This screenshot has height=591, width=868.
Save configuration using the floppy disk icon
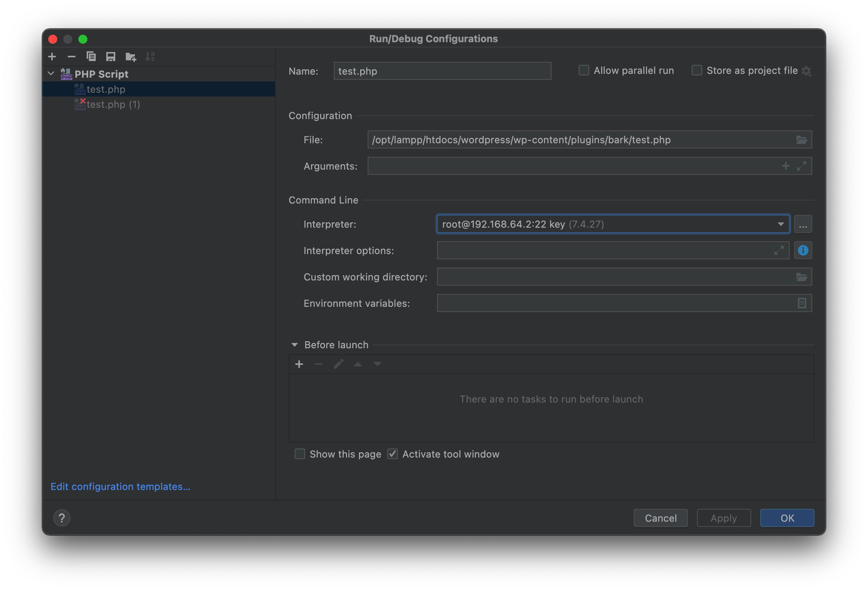(x=111, y=57)
